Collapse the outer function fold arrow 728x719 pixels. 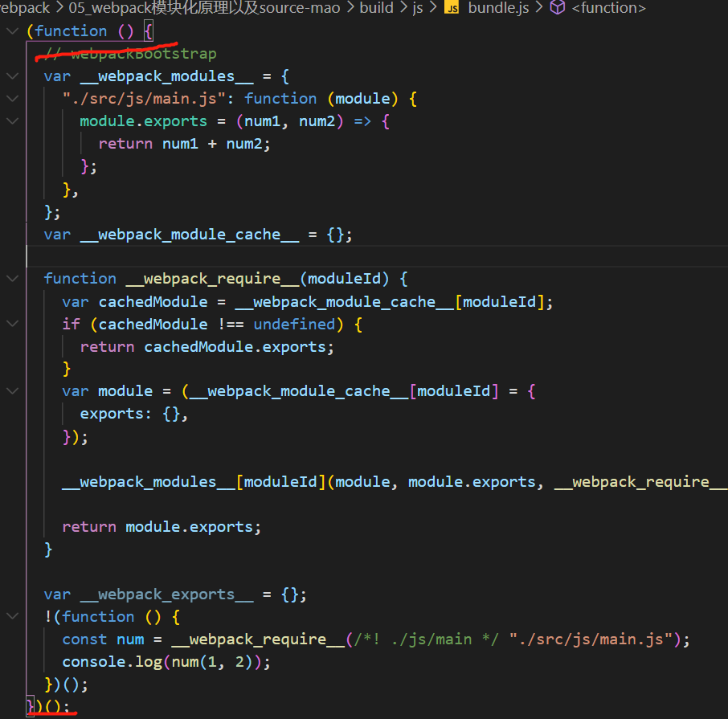[x=13, y=31]
